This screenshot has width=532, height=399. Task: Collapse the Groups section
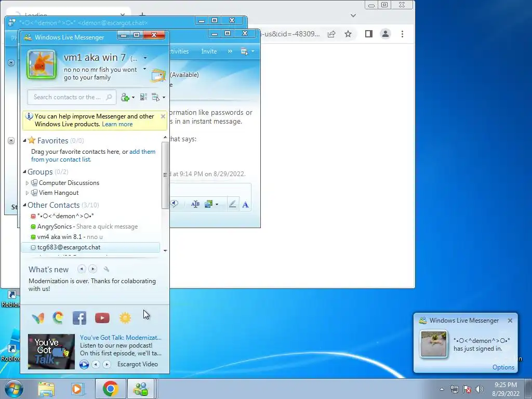click(x=24, y=172)
